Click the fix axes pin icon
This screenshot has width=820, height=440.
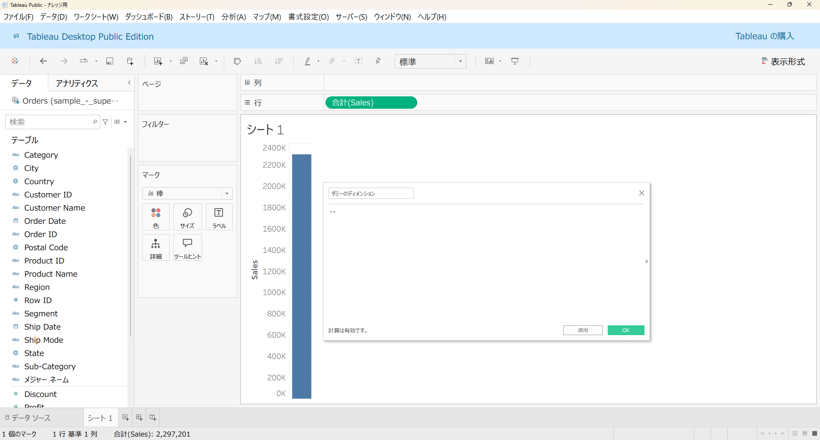(x=378, y=61)
